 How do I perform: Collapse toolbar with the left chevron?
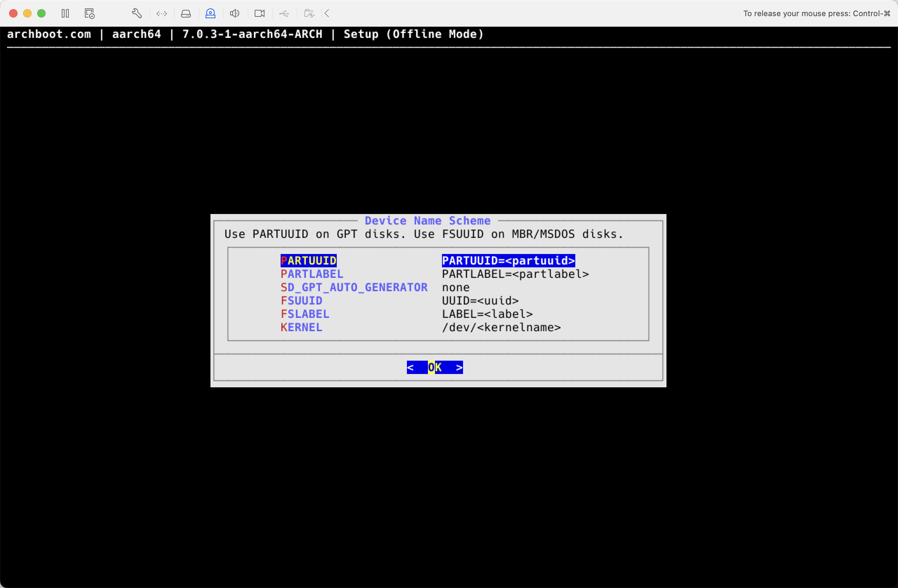[x=327, y=14]
